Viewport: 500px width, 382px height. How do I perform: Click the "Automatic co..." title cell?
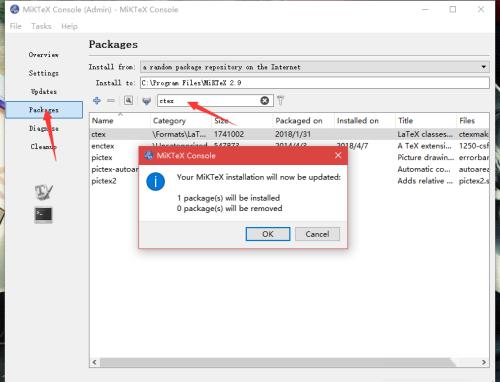pos(424,169)
